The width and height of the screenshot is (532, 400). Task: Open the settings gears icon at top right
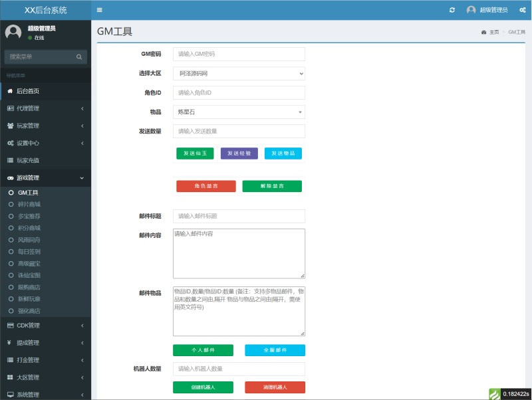pos(522,10)
